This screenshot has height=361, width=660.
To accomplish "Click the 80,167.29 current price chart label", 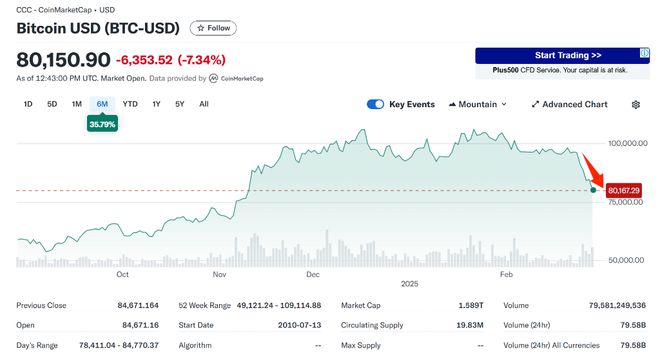I will click(x=624, y=191).
